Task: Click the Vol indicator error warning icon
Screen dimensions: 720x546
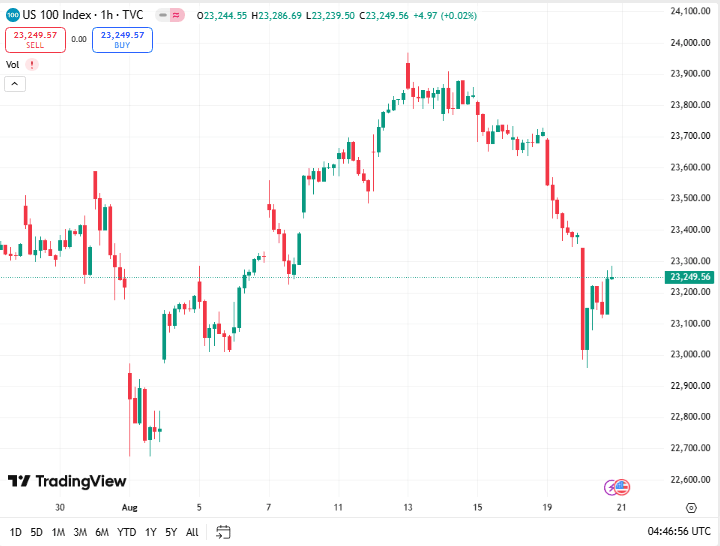Action: 32,65
